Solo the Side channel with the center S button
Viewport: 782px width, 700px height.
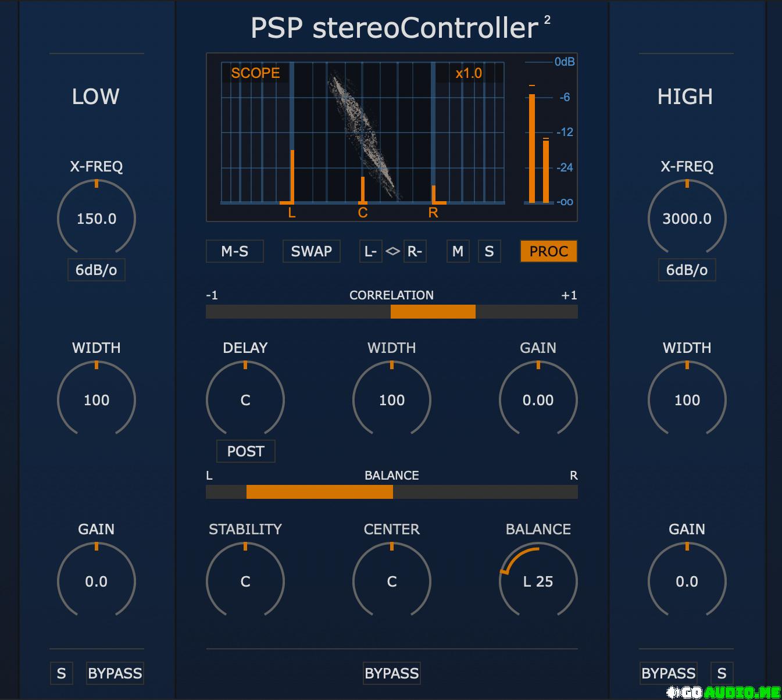point(489,252)
